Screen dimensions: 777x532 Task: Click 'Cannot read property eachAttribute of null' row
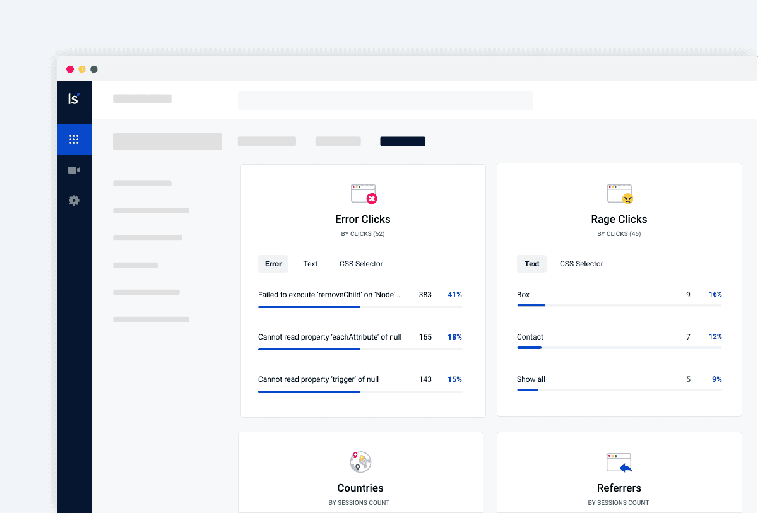tap(360, 341)
